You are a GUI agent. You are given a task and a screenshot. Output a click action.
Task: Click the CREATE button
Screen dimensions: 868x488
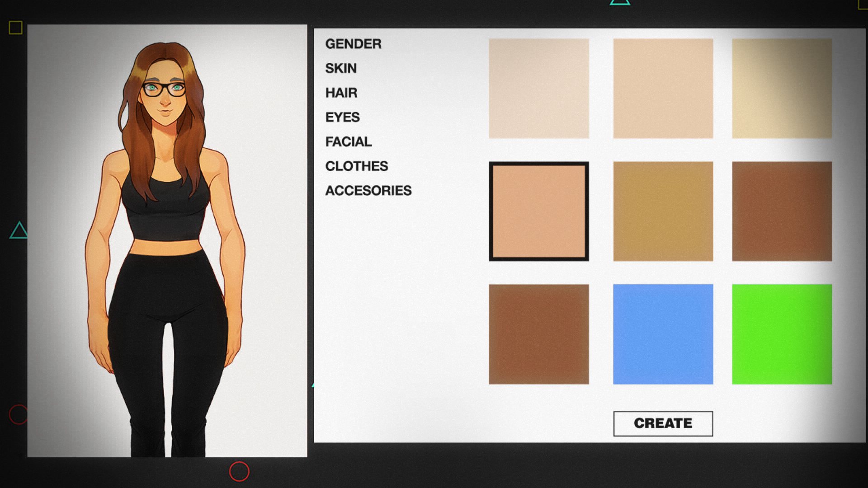click(x=663, y=423)
